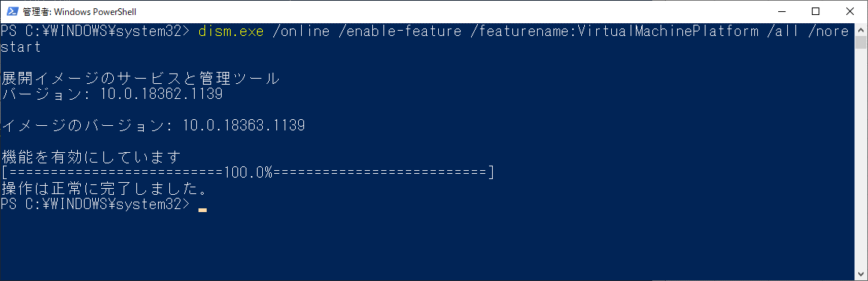Open the PowerShell icon system menu

10,12
